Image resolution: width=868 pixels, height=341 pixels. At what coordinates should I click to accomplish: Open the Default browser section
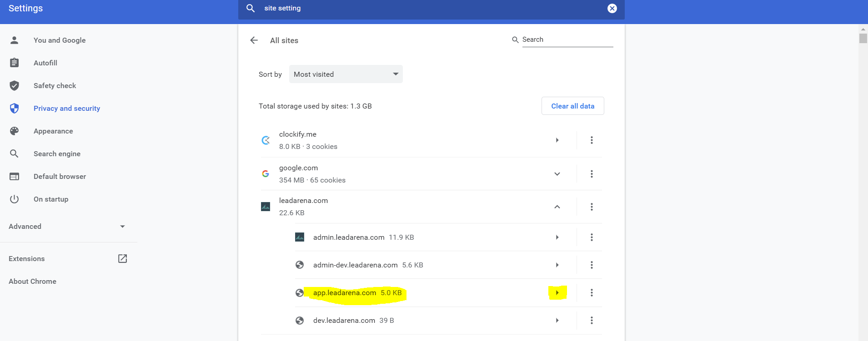point(60,176)
